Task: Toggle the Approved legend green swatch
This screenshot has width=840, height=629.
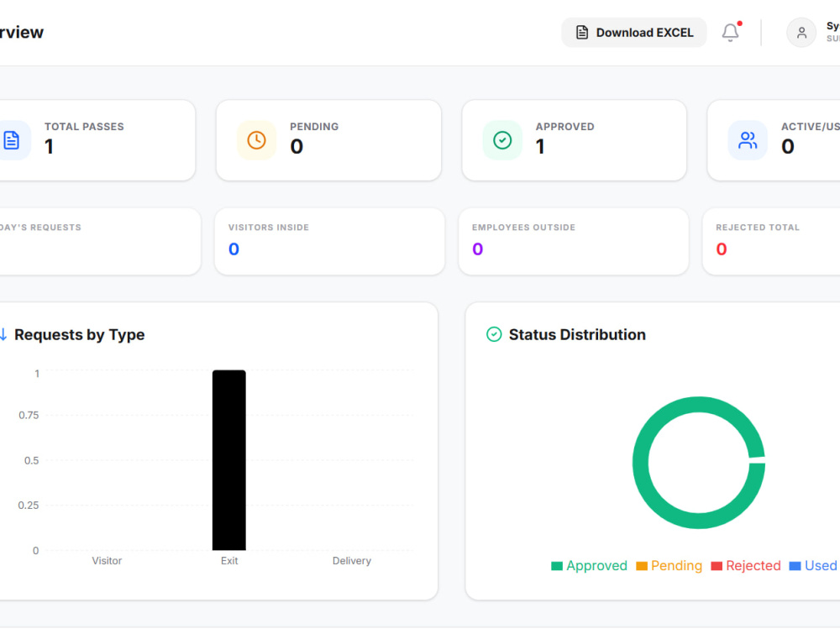Action: (x=557, y=566)
